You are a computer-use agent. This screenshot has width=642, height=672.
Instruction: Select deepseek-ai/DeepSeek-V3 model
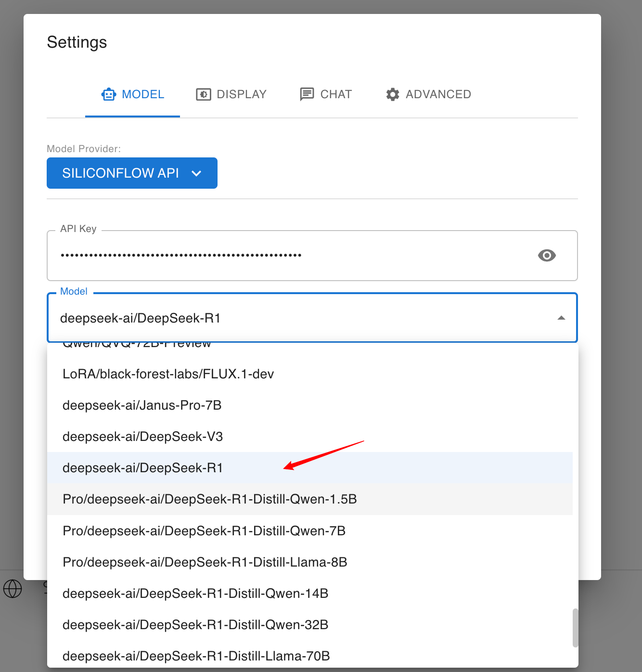point(310,437)
